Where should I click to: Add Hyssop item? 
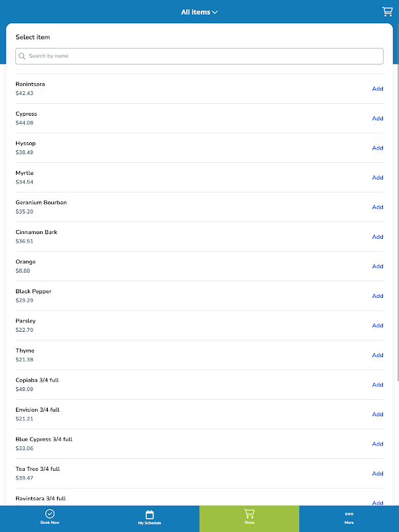378,148
